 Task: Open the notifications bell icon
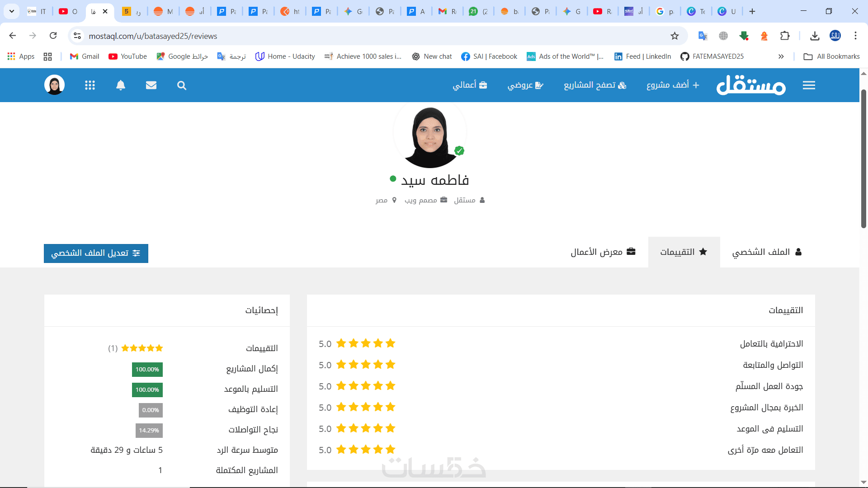pyautogui.click(x=120, y=85)
